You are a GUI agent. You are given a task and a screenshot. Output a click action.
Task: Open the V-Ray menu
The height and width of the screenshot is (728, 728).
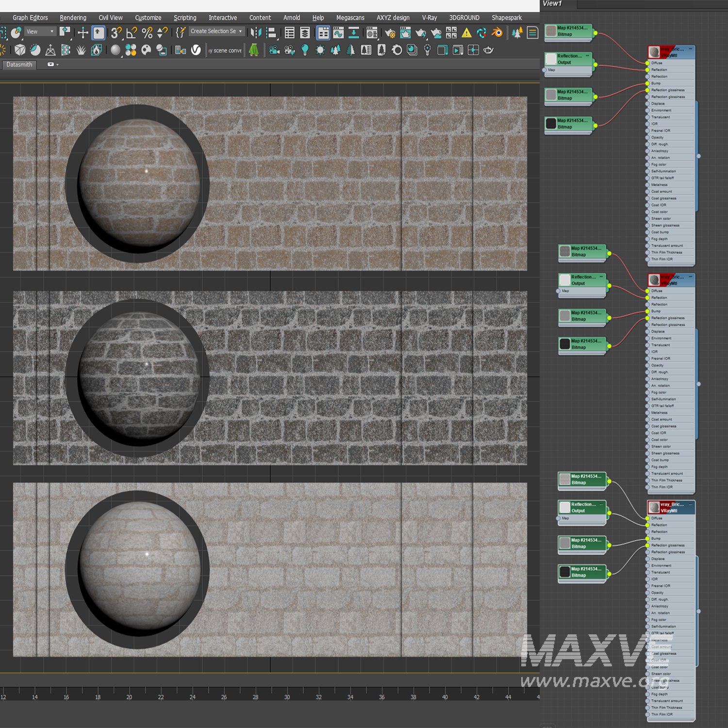point(429,17)
